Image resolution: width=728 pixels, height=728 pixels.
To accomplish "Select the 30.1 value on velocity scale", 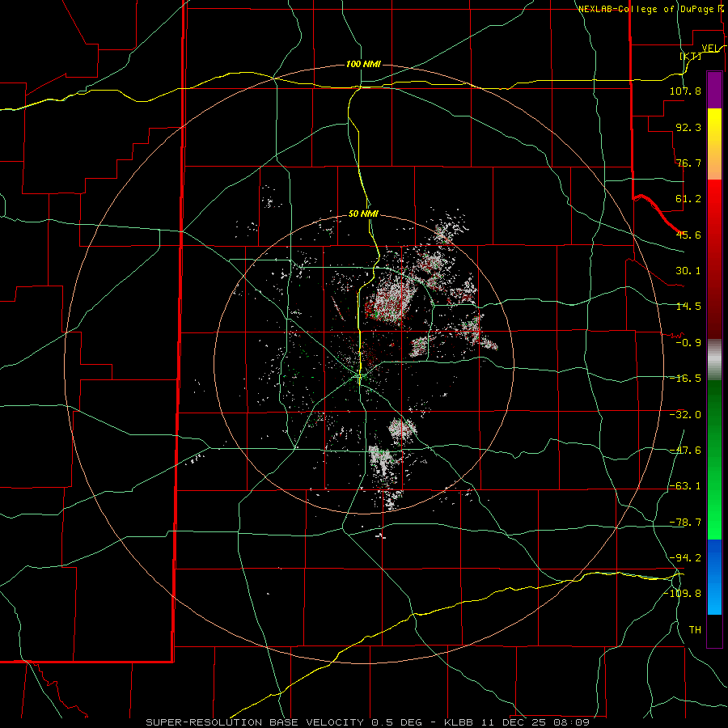I will (x=688, y=271).
